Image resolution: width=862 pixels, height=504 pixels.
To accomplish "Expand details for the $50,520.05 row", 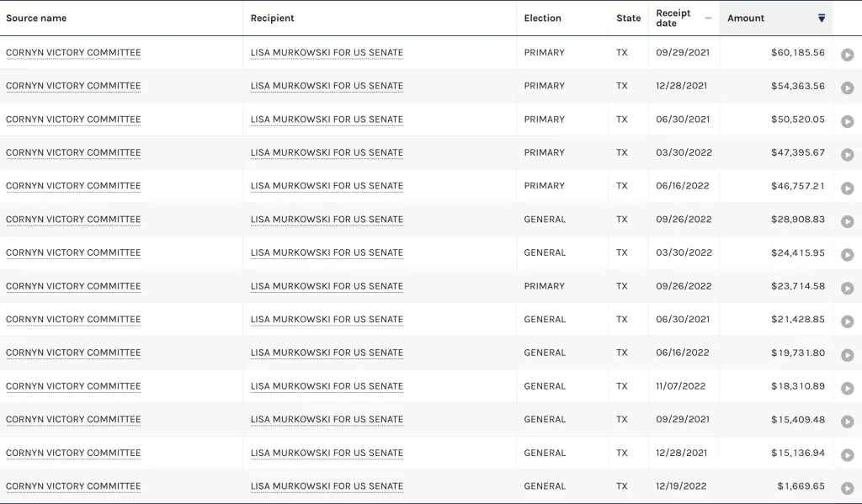I will point(847,121).
